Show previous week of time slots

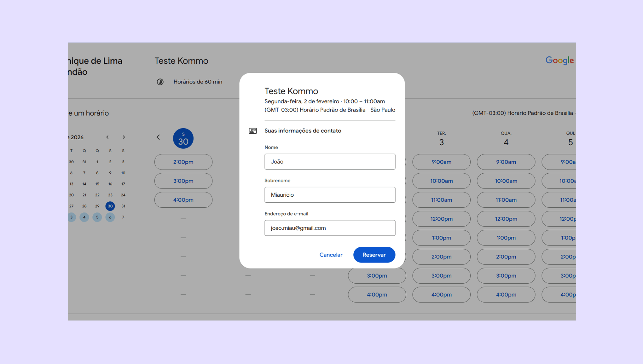point(158,137)
